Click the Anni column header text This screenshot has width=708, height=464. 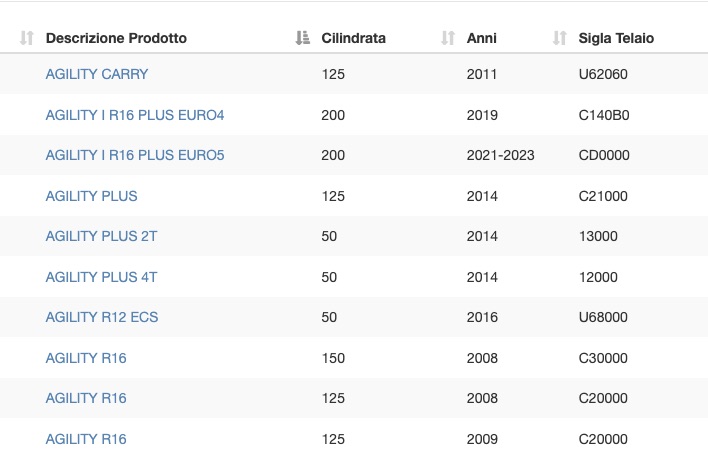click(x=481, y=38)
